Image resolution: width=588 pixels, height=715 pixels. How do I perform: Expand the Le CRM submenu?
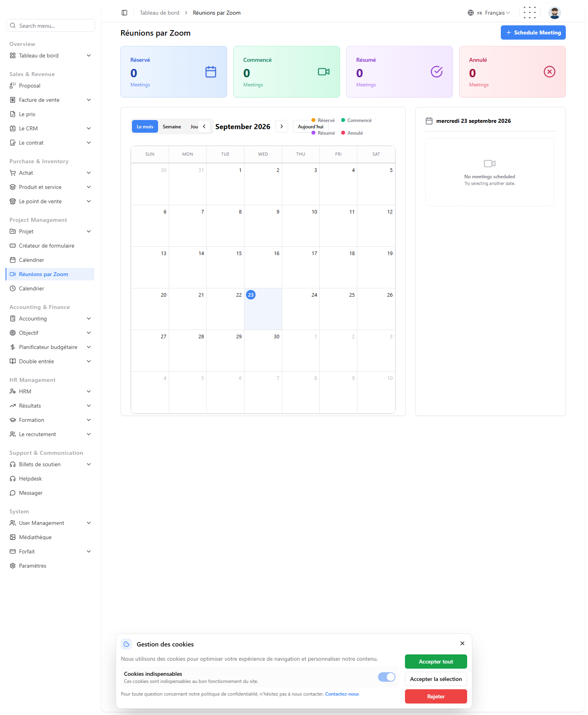tap(89, 128)
